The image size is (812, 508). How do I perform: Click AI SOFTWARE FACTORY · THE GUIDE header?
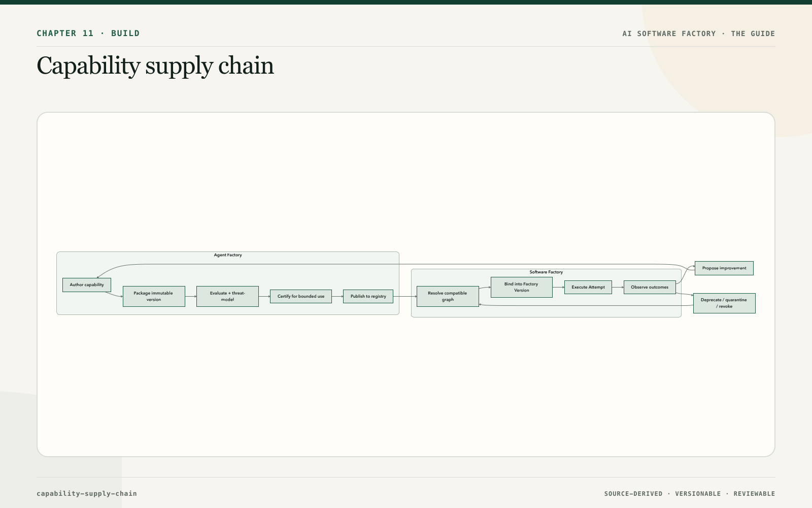point(699,34)
